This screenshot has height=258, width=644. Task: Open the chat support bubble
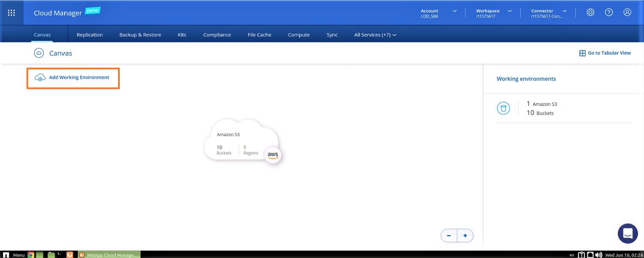point(627,234)
